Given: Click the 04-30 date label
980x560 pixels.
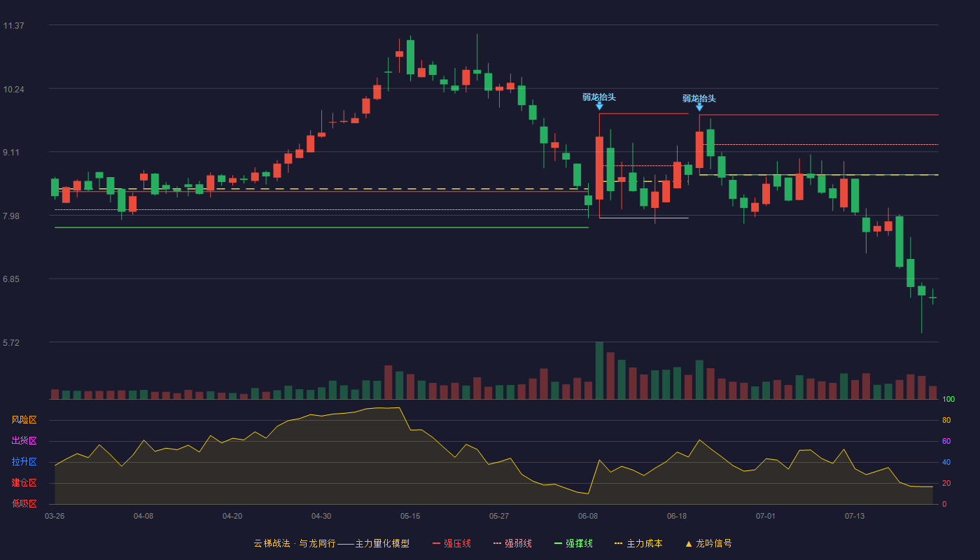Looking at the screenshot, I should [321, 516].
